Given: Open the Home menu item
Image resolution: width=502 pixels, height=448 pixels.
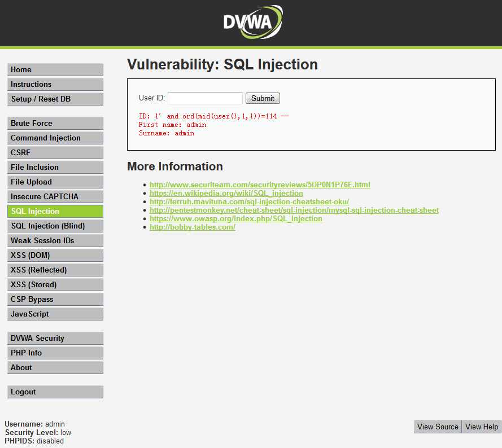Looking at the screenshot, I should [55, 70].
